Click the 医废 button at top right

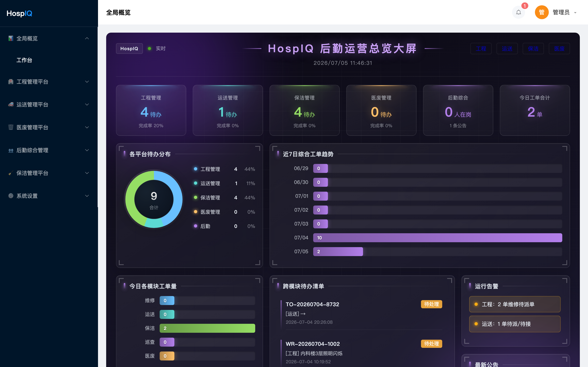(x=559, y=49)
